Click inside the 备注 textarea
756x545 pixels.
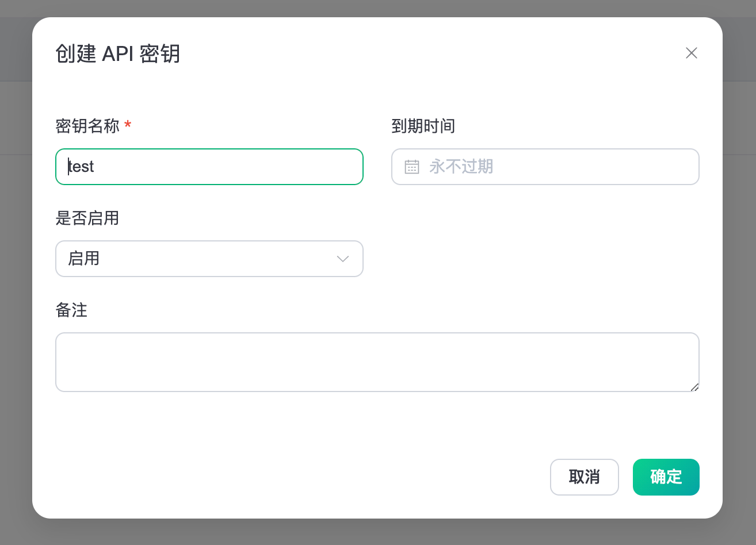tap(377, 362)
